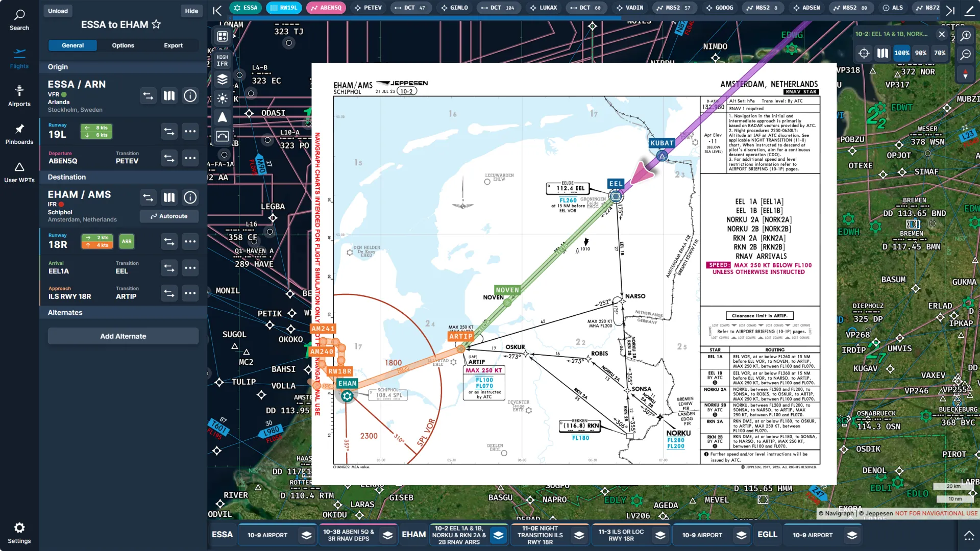
Task: Set chart opacity to 70%
Action: coord(940,53)
